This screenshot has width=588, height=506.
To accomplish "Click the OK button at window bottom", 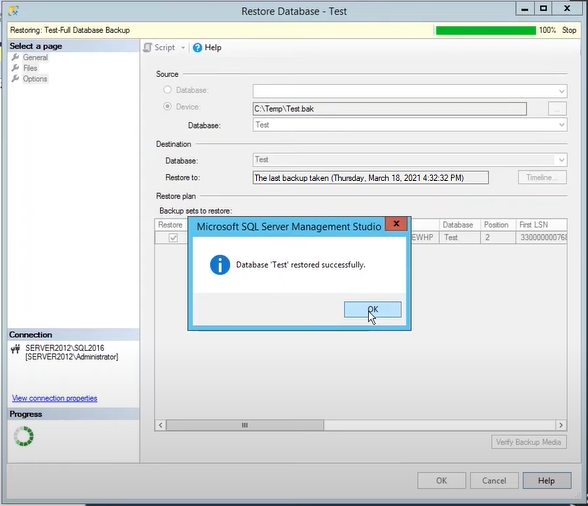I will pyautogui.click(x=441, y=480).
